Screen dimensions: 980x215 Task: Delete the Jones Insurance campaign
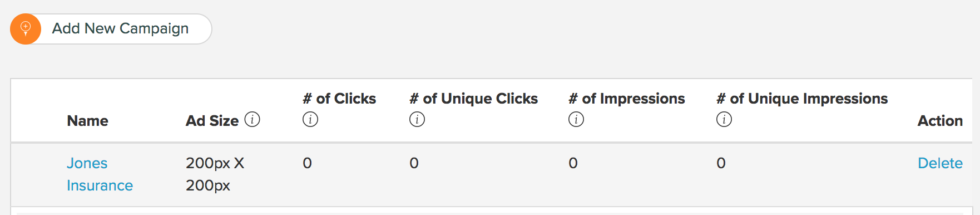coord(940,163)
